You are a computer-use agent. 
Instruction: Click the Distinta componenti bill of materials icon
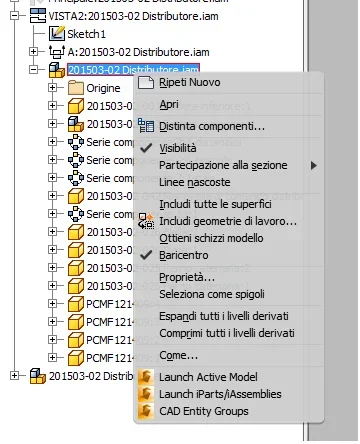tap(146, 126)
